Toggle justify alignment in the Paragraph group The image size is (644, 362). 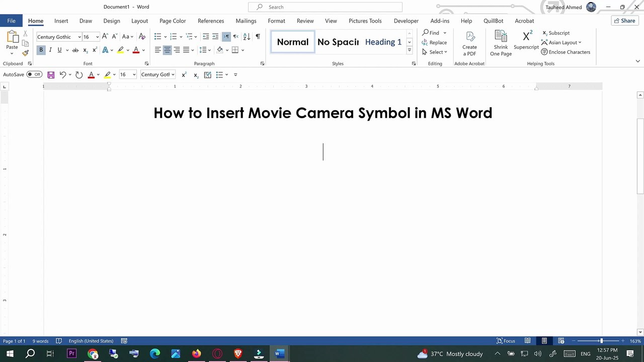click(186, 50)
